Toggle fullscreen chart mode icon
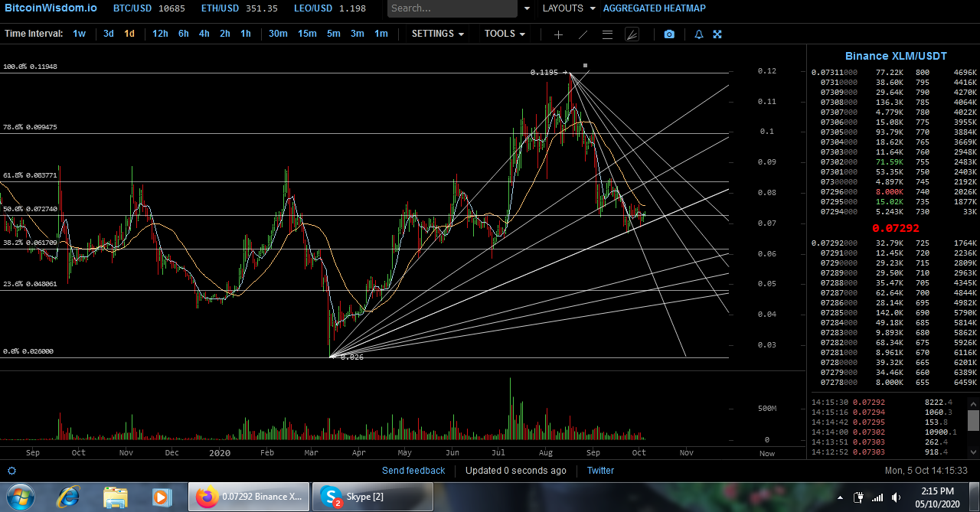 pyautogui.click(x=717, y=34)
